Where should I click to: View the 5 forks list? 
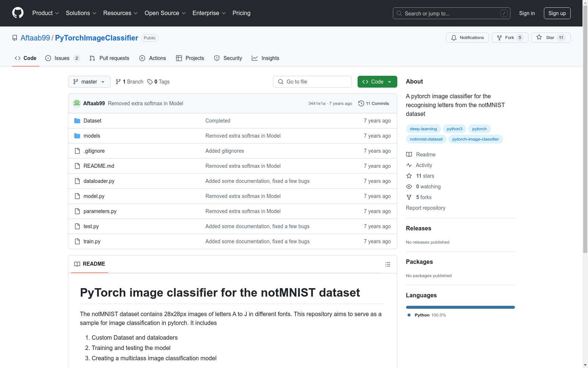pyautogui.click(x=419, y=197)
